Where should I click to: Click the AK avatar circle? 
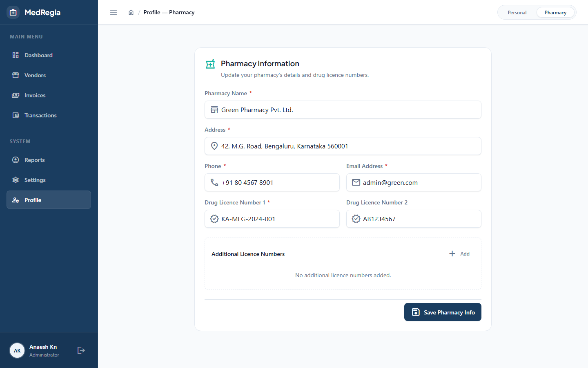click(x=17, y=350)
